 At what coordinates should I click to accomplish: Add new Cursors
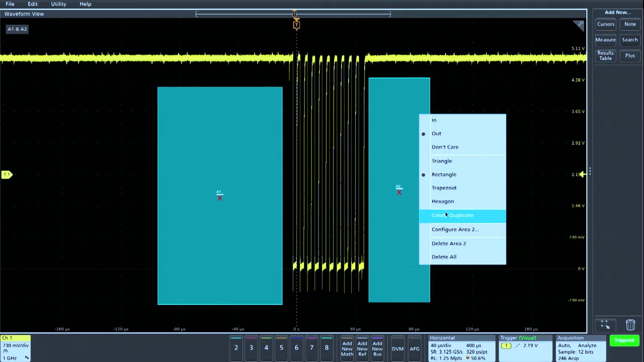(605, 24)
